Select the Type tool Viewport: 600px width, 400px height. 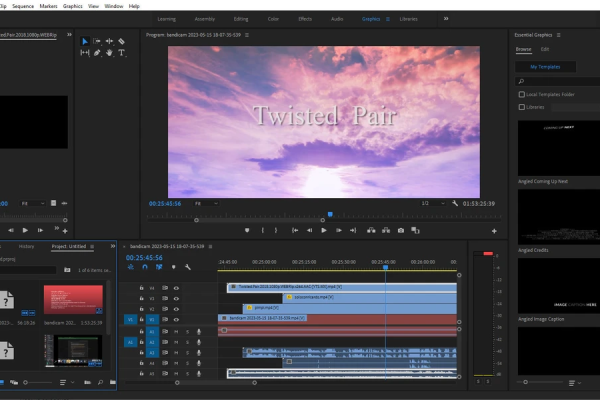(x=121, y=53)
